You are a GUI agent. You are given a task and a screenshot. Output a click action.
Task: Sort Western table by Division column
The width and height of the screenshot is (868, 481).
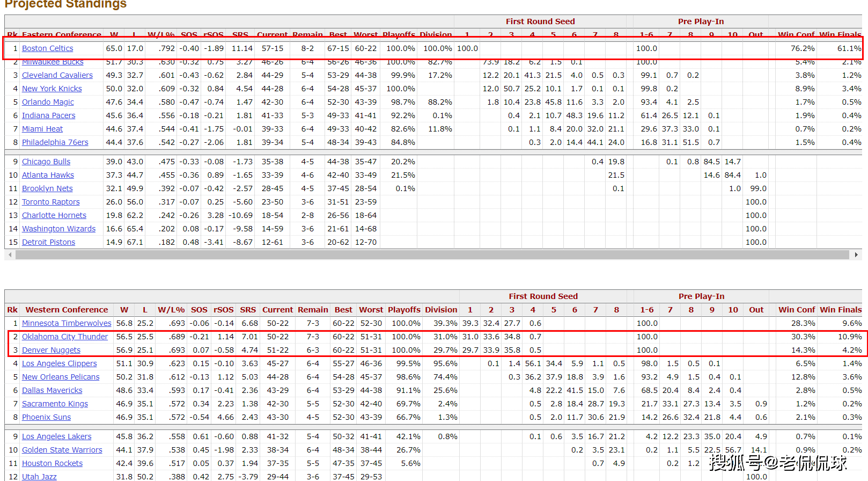(x=441, y=310)
